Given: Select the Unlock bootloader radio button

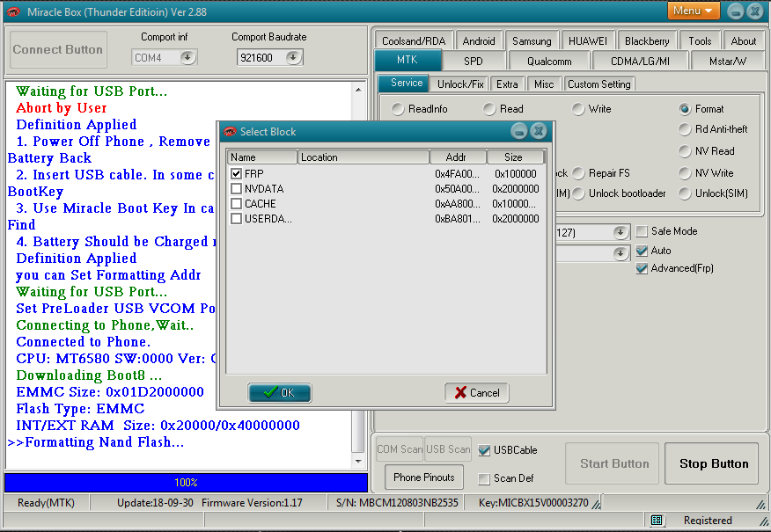Looking at the screenshot, I should coord(579,193).
